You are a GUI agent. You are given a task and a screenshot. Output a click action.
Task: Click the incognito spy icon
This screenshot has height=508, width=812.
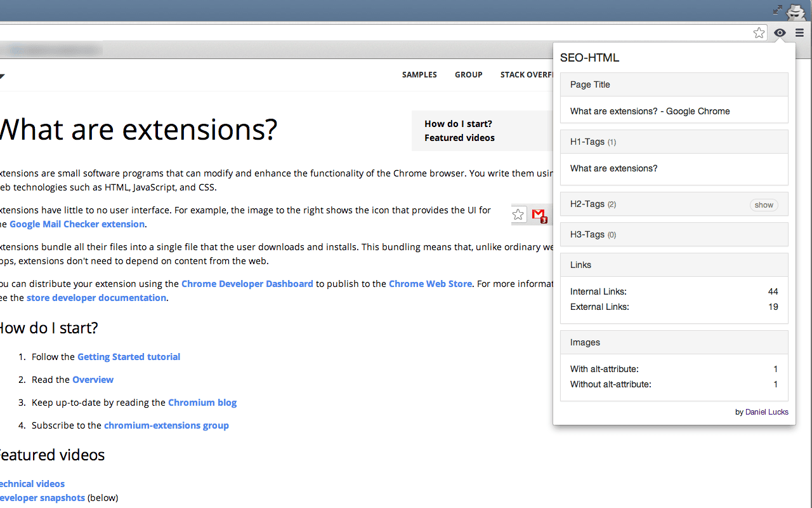click(796, 11)
